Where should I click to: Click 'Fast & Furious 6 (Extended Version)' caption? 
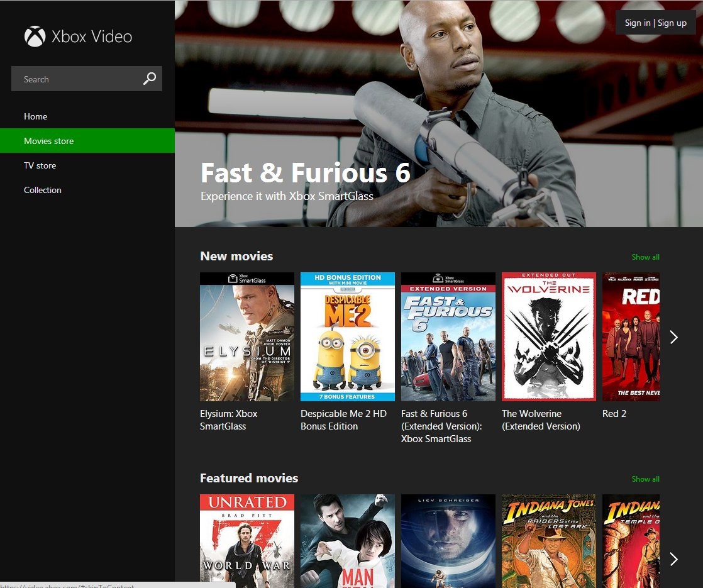point(441,426)
